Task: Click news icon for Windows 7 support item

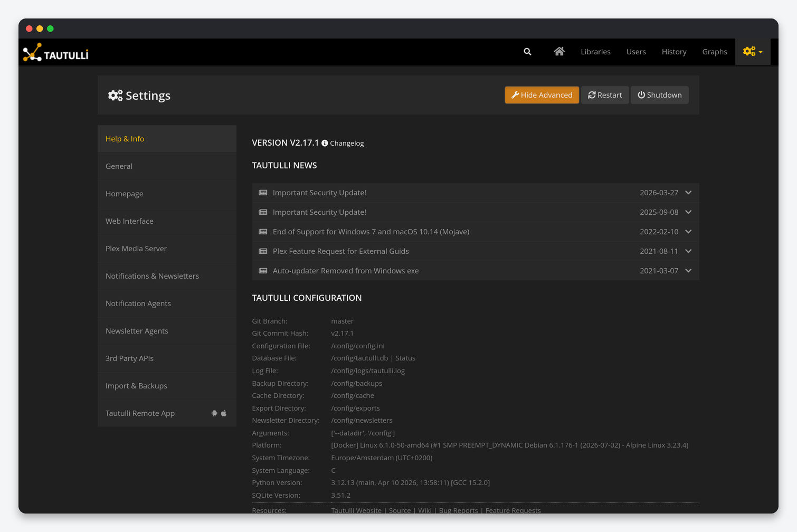Action: (263, 232)
